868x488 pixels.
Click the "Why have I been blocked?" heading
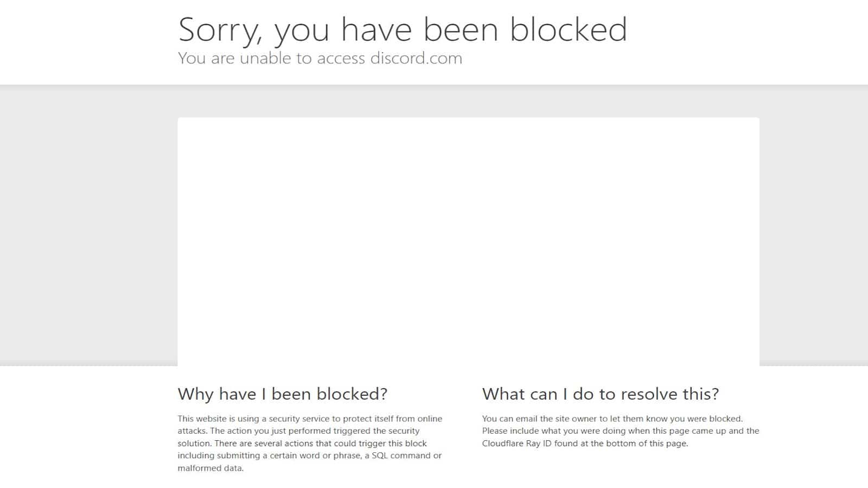(x=283, y=394)
